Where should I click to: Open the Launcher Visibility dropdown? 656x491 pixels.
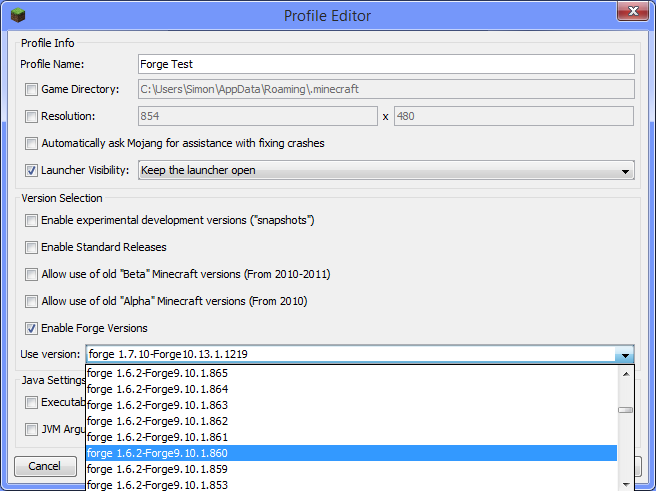386,170
